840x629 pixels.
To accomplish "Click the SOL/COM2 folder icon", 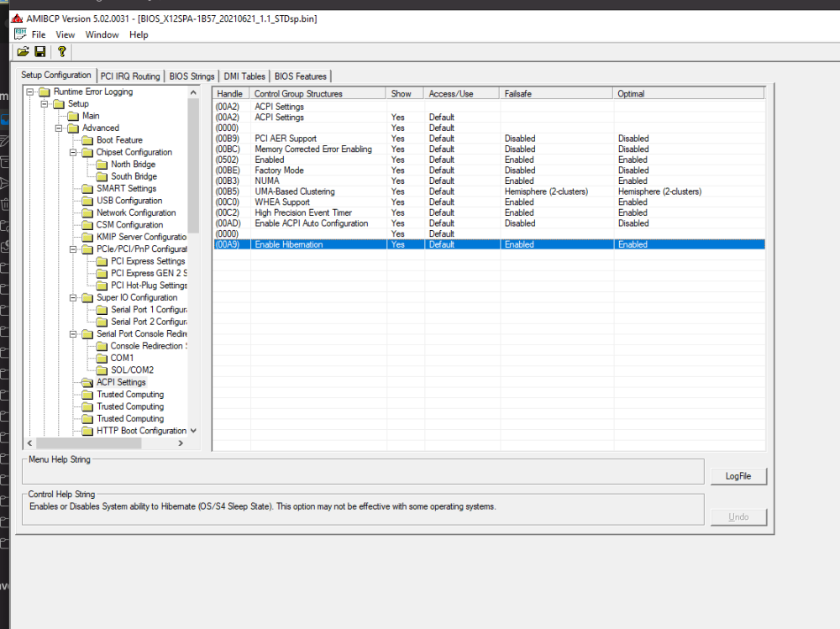I will click(102, 370).
